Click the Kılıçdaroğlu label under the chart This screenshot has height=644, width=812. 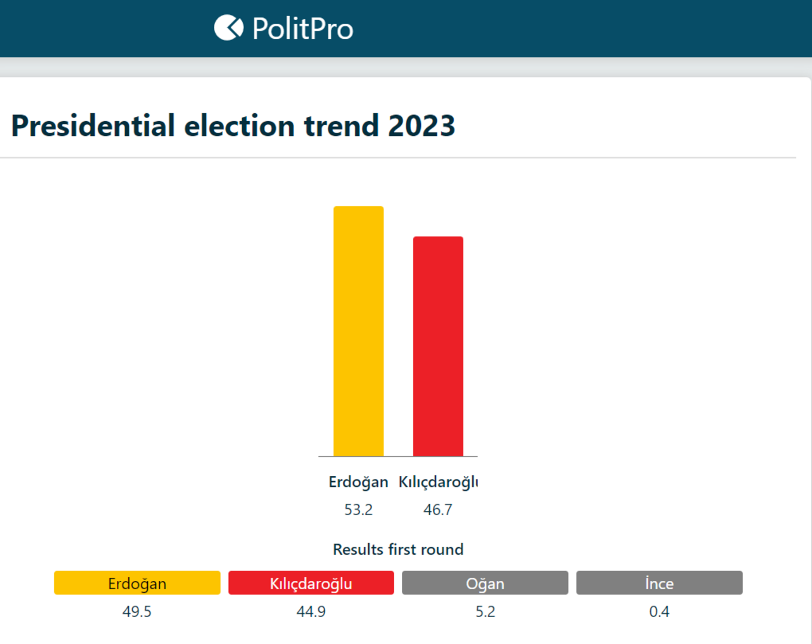pyautogui.click(x=438, y=482)
